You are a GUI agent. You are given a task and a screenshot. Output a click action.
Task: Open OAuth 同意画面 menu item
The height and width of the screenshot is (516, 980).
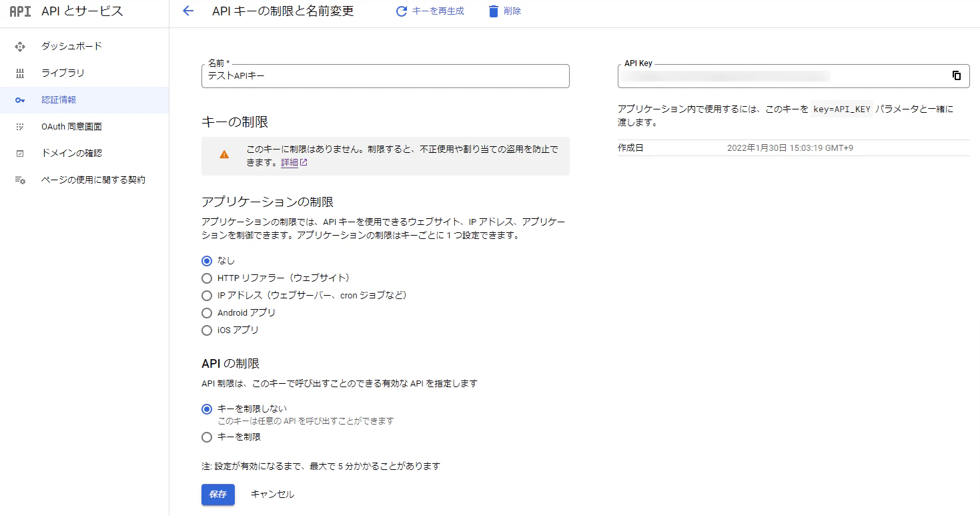coord(71,127)
